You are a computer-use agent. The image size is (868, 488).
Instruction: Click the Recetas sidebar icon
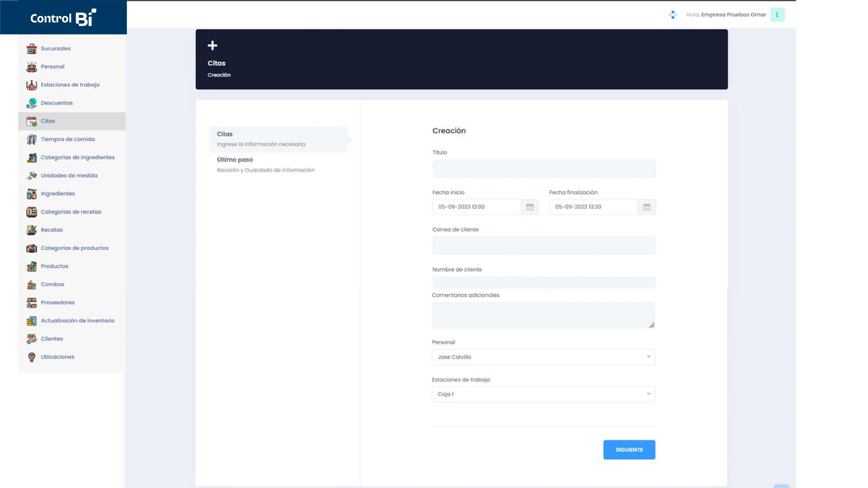(x=32, y=230)
